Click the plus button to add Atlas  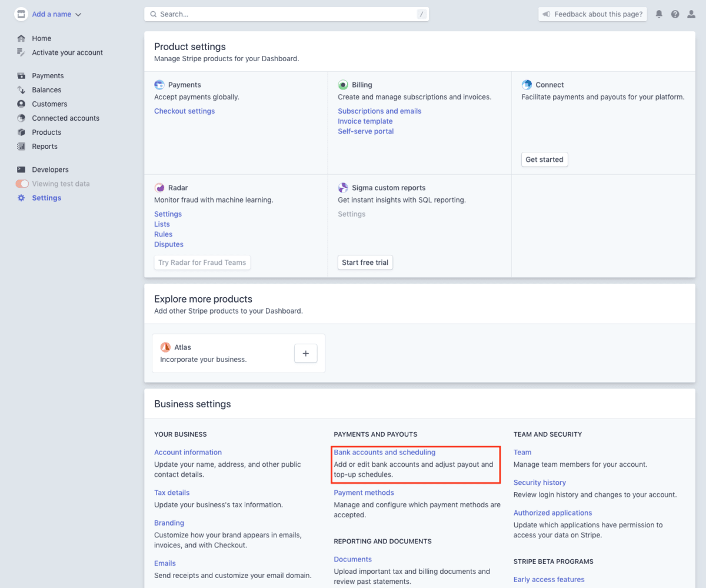coord(305,353)
